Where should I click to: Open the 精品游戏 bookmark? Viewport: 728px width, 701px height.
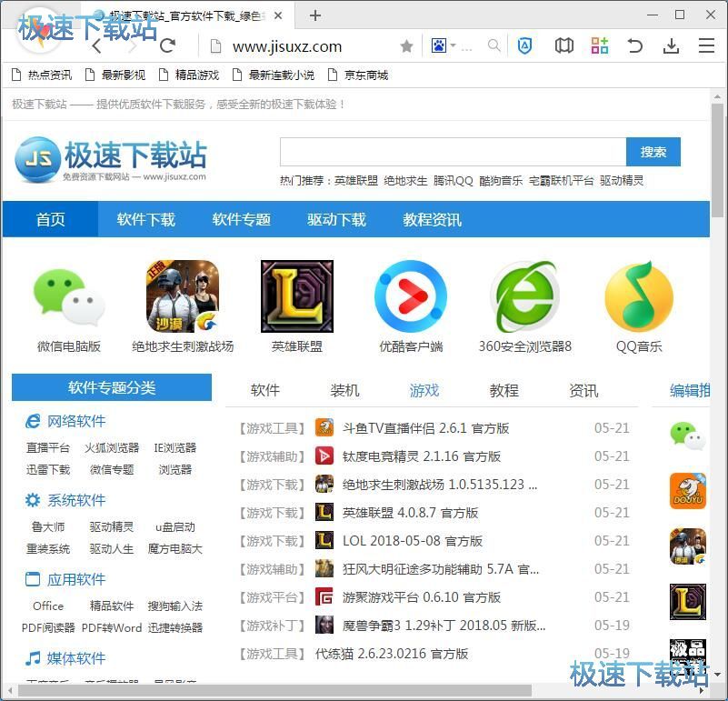(189, 75)
